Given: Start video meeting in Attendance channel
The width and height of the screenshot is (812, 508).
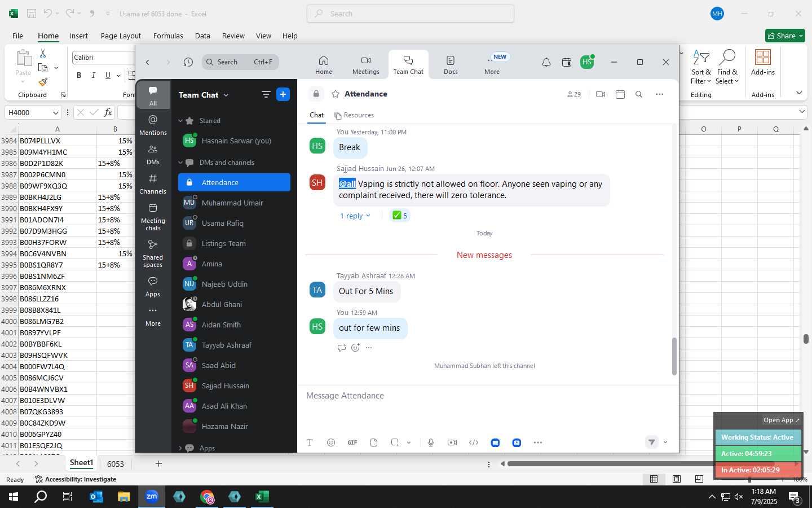Looking at the screenshot, I should [x=601, y=94].
